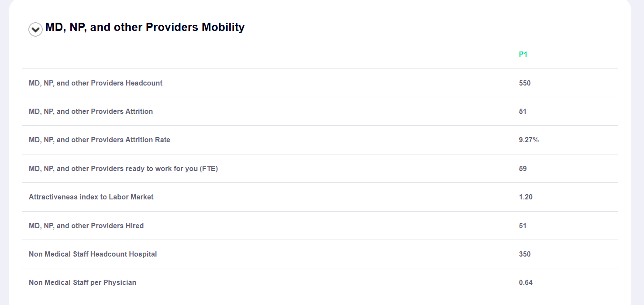Toggle the section visibility using the down-arrow control

[x=35, y=29]
